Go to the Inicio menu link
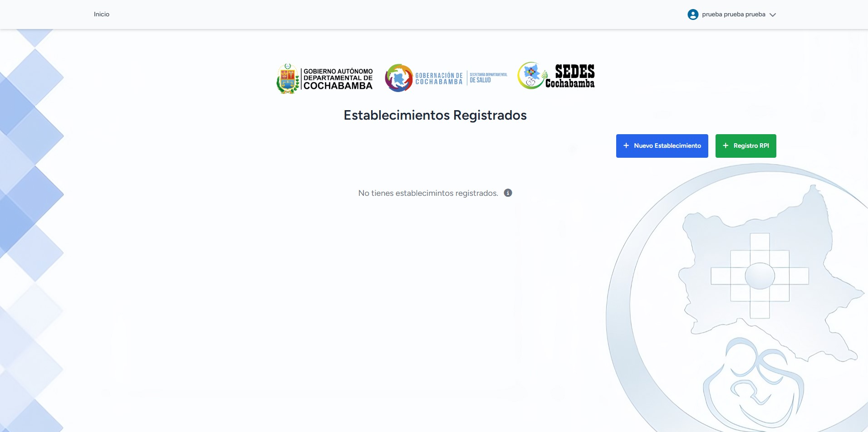This screenshot has height=432, width=868. coord(101,15)
